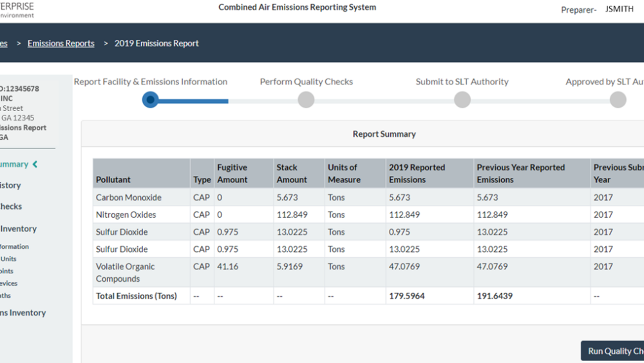This screenshot has width=644, height=363.
Task: Click the chevron icon next to Summary
Action: tap(35, 164)
